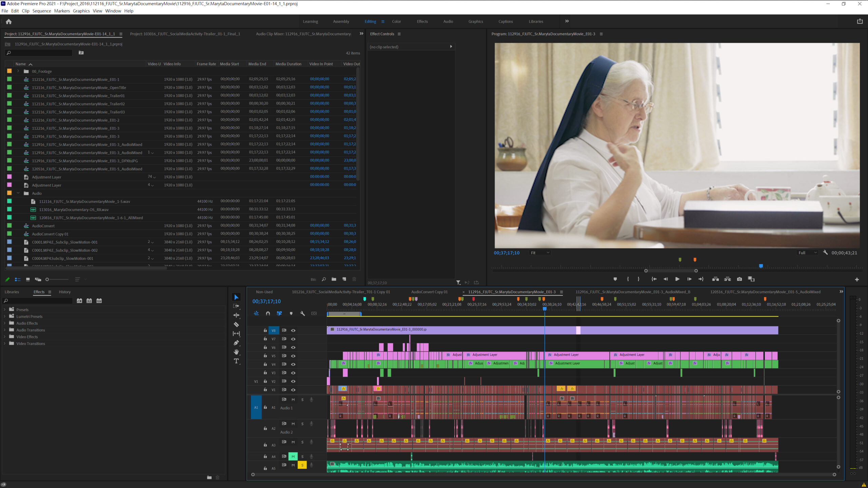Screen dimensions: 868x488
Task: Toggle solo on audio track A5
Action: click(x=302, y=465)
